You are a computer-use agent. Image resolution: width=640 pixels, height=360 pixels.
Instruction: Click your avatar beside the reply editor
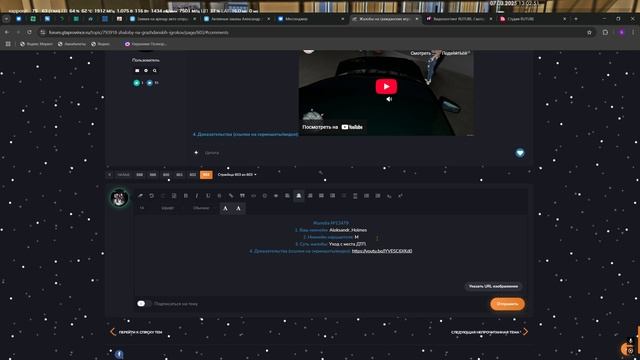click(x=119, y=198)
